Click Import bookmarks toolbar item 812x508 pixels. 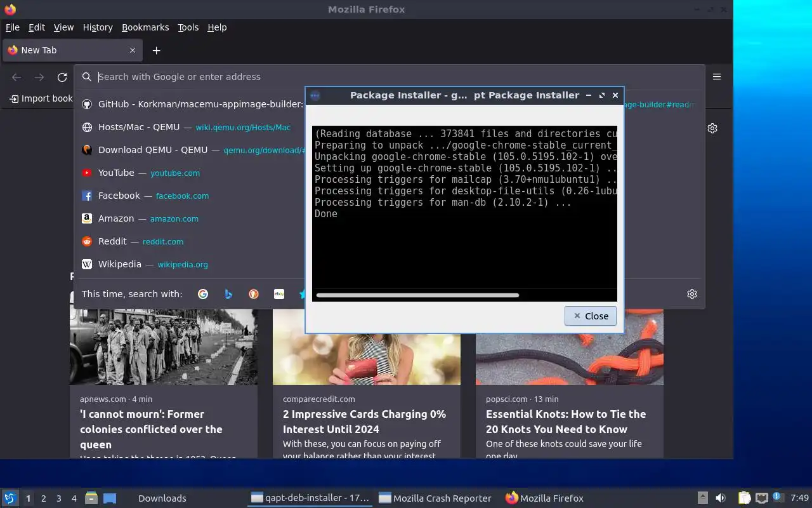pyautogui.click(x=41, y=98)
